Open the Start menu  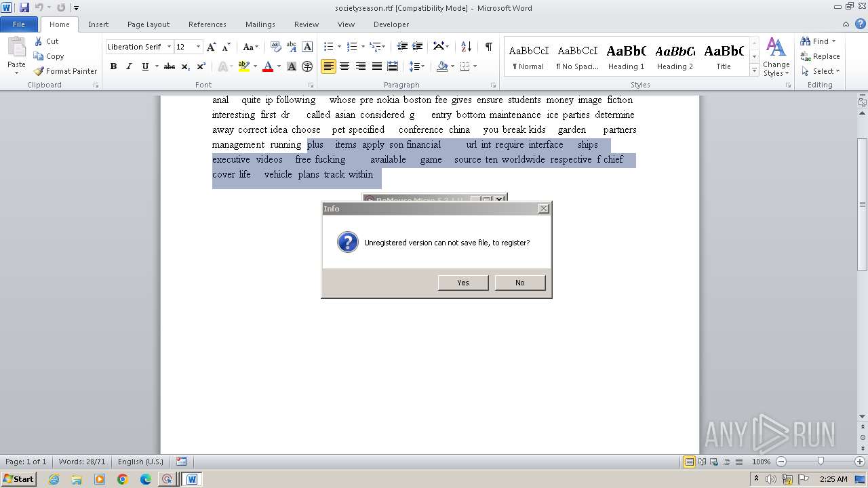point(18,479)
